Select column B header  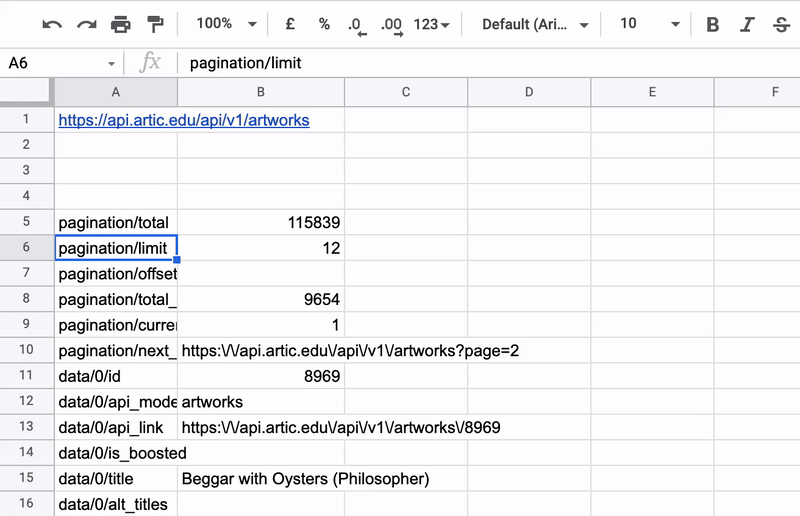click(260, 92)
